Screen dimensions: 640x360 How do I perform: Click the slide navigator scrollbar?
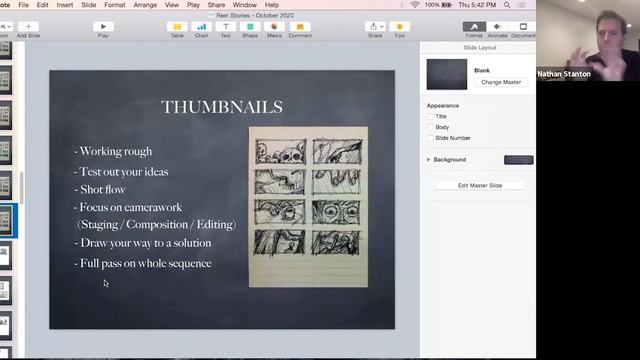21,187
